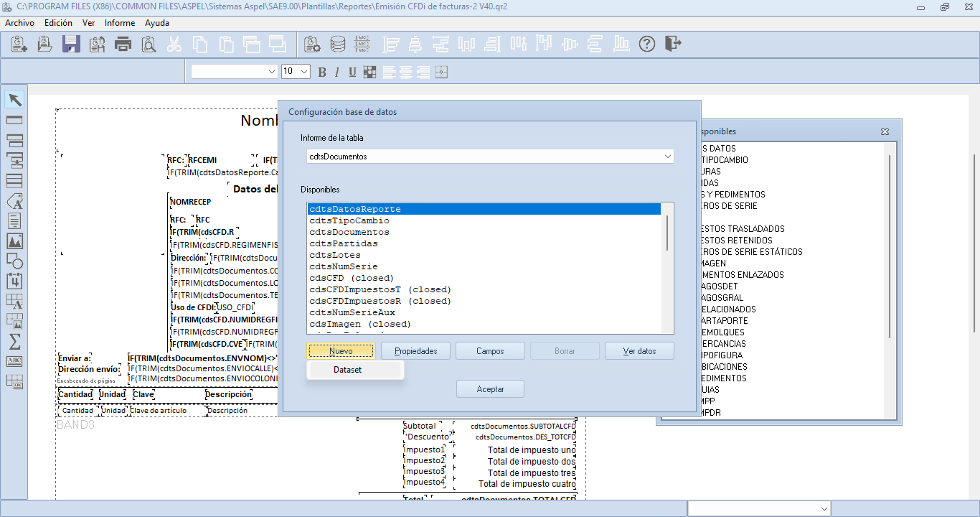
Task: Click the Aceptar button
Action: pos(491,389)
